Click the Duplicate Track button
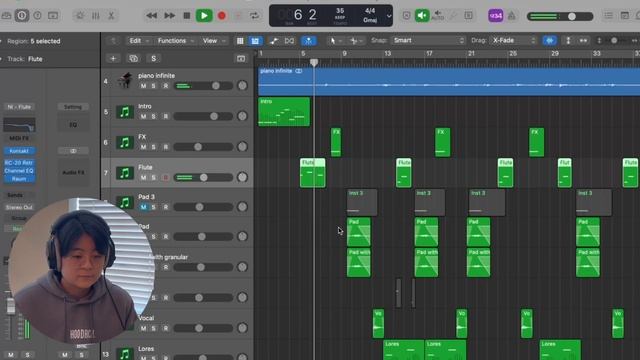This screenshot has width=640, height=360. click(x=133, y=58)
